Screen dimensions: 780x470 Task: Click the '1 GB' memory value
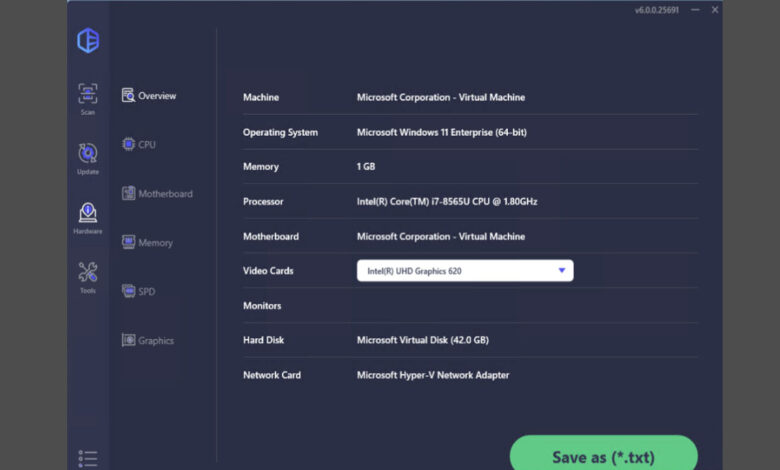click(x=366, y=167)
